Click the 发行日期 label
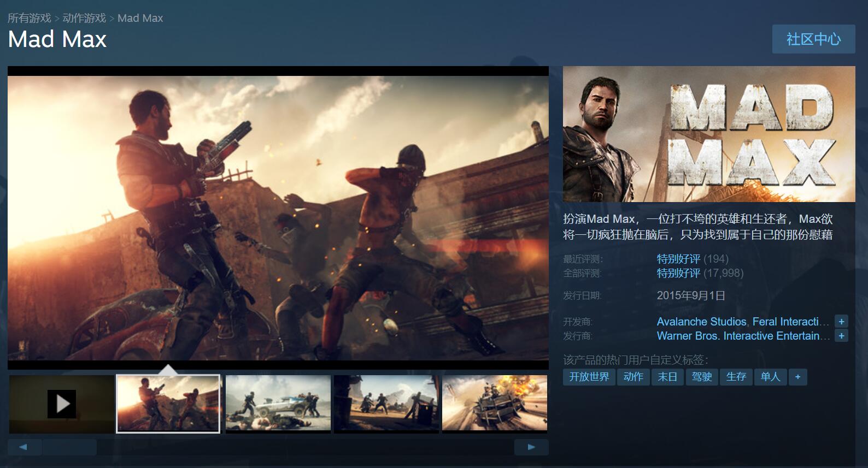The image size is (868, 468). (582, 295)
